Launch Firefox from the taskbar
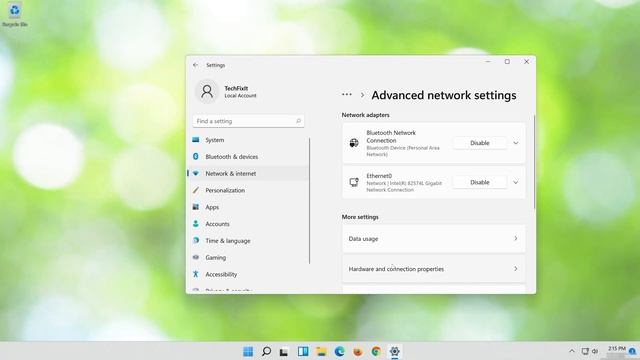Image resolution: width=640 pixels, height=360 pixels. click(x=358, y=351)
